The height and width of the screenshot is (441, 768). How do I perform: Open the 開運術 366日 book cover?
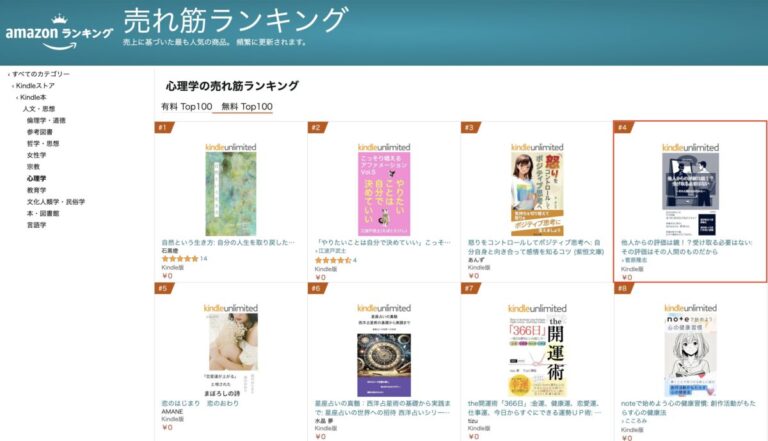point(537,356)
